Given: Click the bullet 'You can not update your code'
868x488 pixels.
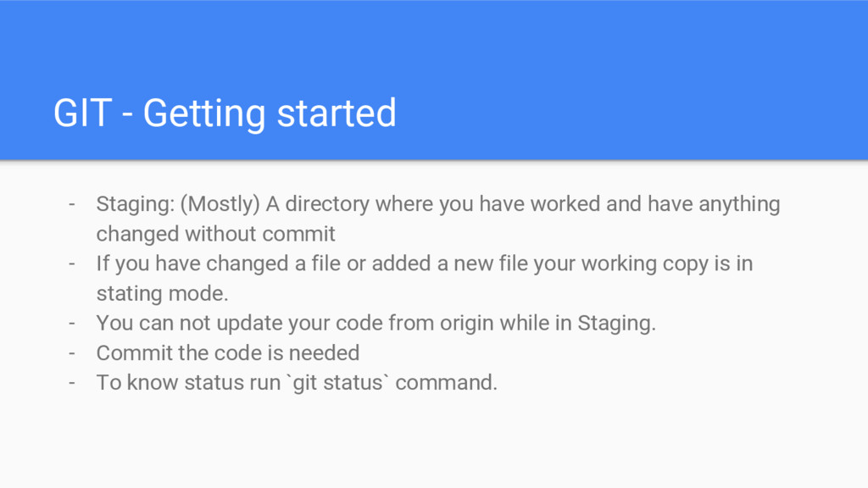Looking at the screenshot, I should (376, 323).
